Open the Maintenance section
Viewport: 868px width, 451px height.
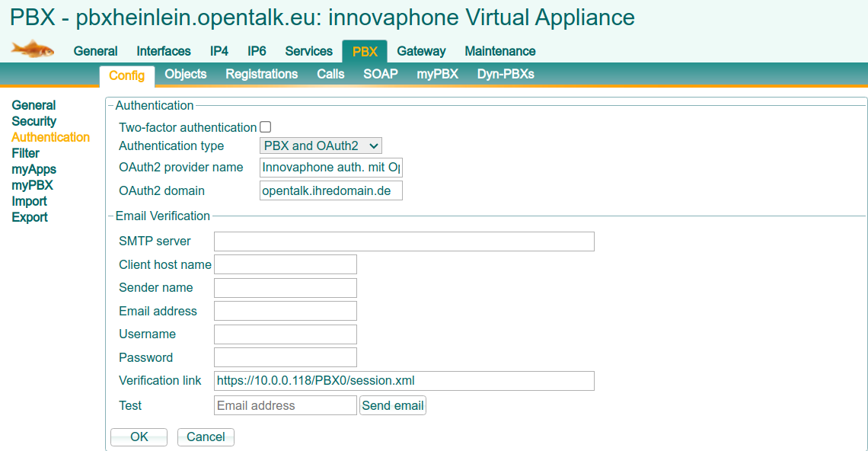pos(499,51)
